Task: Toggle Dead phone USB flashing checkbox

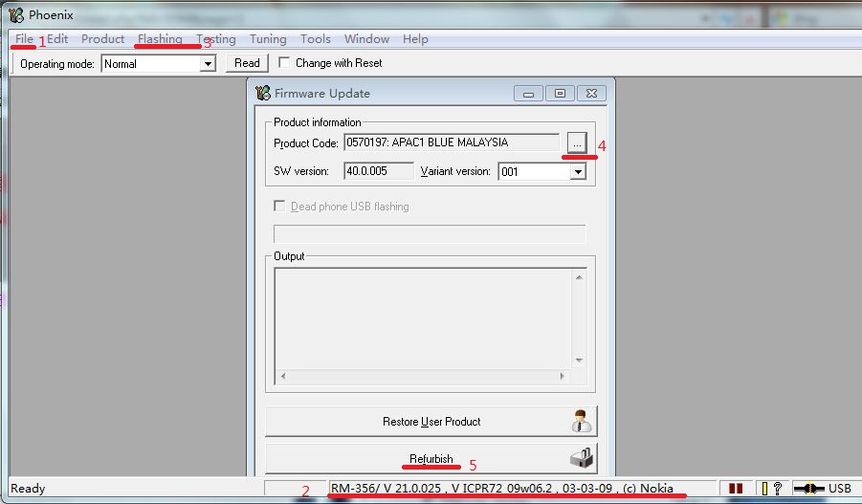Action: click(279, 207)
